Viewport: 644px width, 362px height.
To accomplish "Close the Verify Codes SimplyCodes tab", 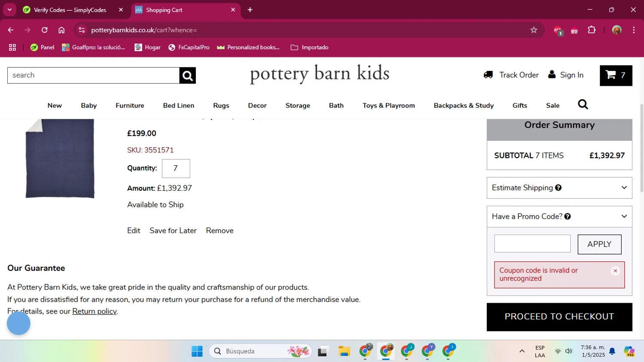I will (121, 10).
